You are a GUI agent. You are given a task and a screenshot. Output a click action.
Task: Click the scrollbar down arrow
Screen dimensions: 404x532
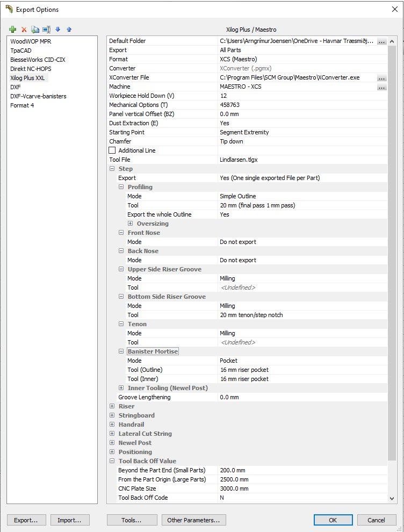[392, 498]
